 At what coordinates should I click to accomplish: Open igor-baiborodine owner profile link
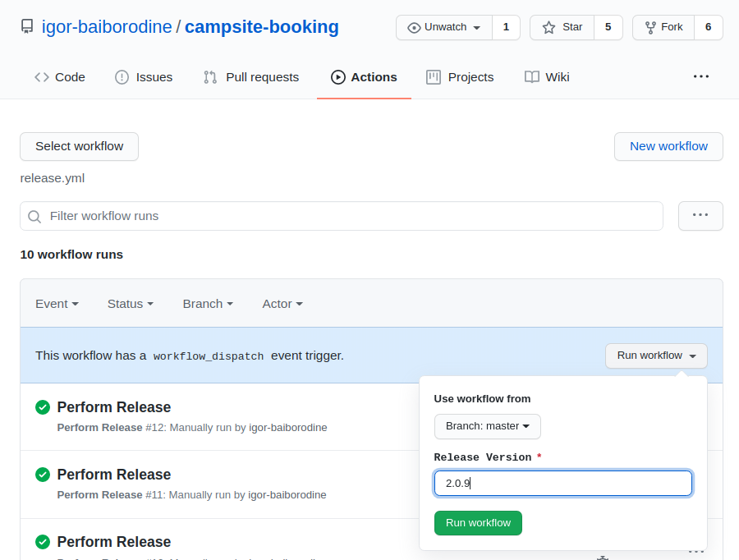[x=107, y=27]
